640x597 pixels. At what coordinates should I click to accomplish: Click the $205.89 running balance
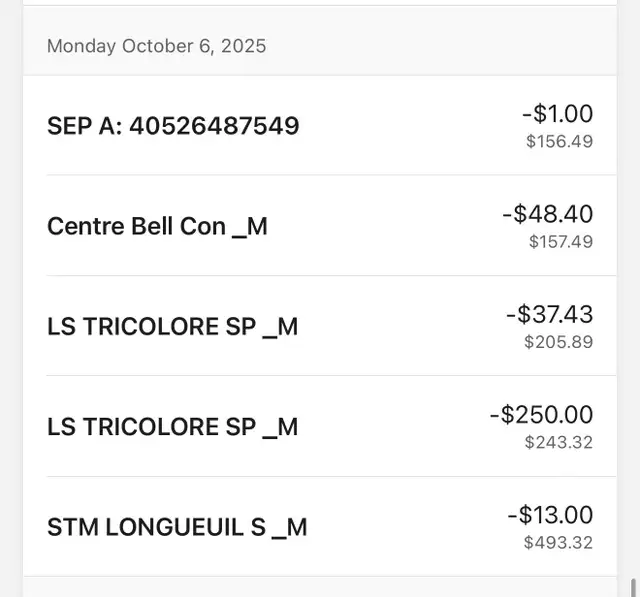(558, 342)
